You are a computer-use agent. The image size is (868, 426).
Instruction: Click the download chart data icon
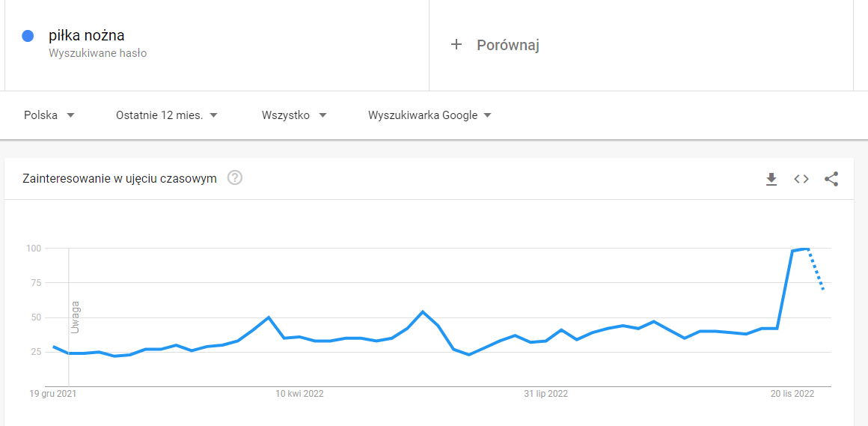771,179
